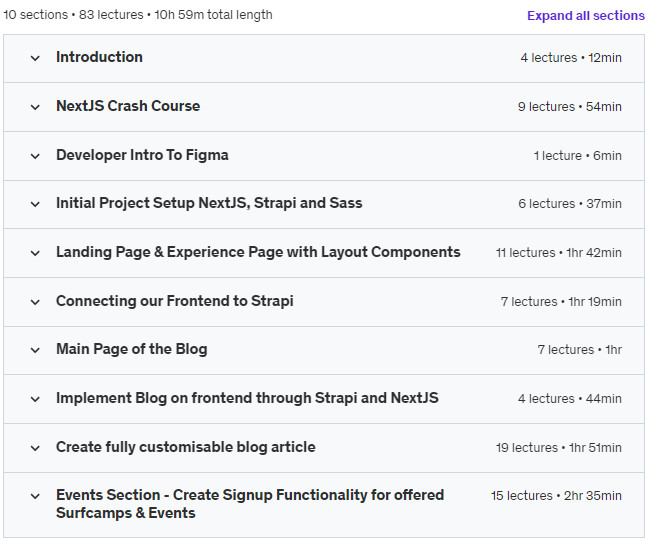Expand the Events Section chevron
The height and width of the screenshot is (539, 650).
coord(35,496)
